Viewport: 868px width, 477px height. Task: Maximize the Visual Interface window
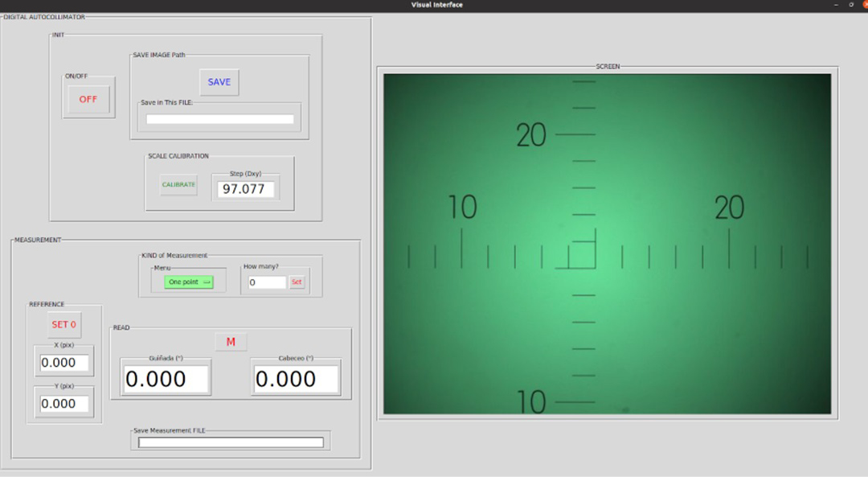click(x=850, y=5)
